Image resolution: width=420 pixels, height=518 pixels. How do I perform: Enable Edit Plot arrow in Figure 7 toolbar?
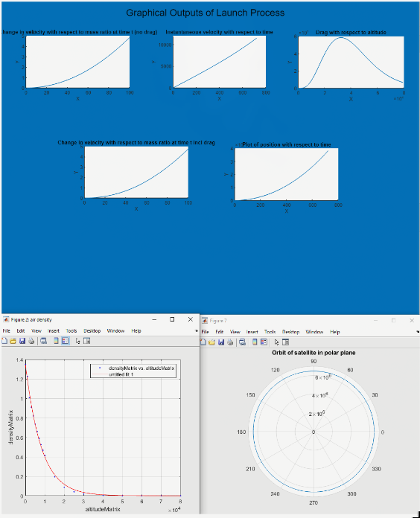point(276,342)
